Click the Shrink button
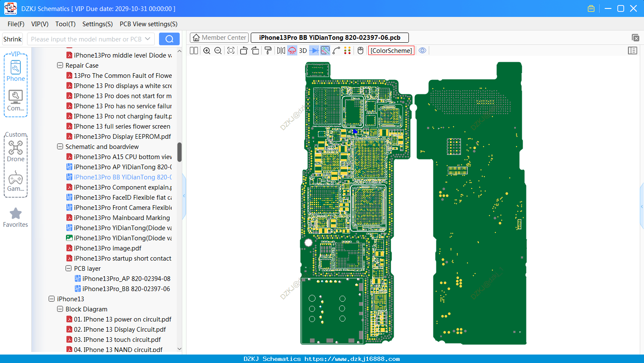The height and width of the screenshot is (363, 644). click(x=13, y=39)
